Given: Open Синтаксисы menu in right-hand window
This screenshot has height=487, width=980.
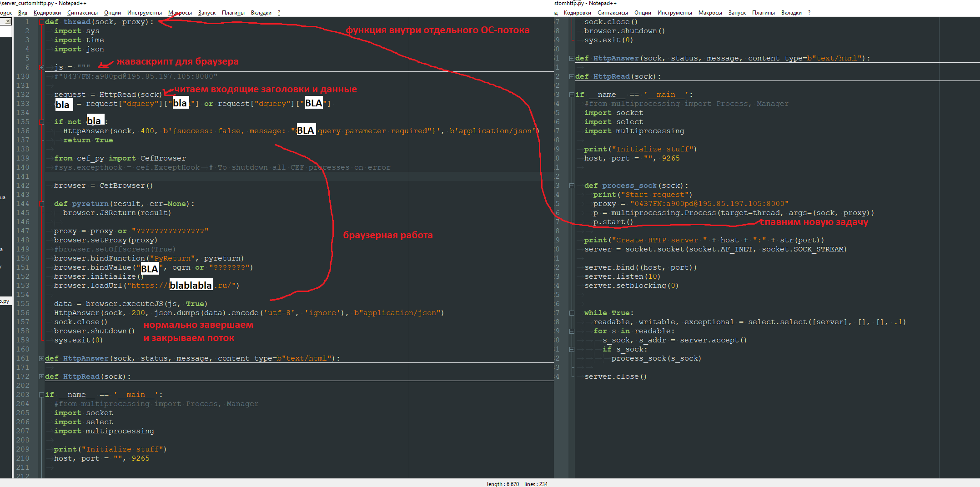Looking at the screenshot, I should click(613, 13).
